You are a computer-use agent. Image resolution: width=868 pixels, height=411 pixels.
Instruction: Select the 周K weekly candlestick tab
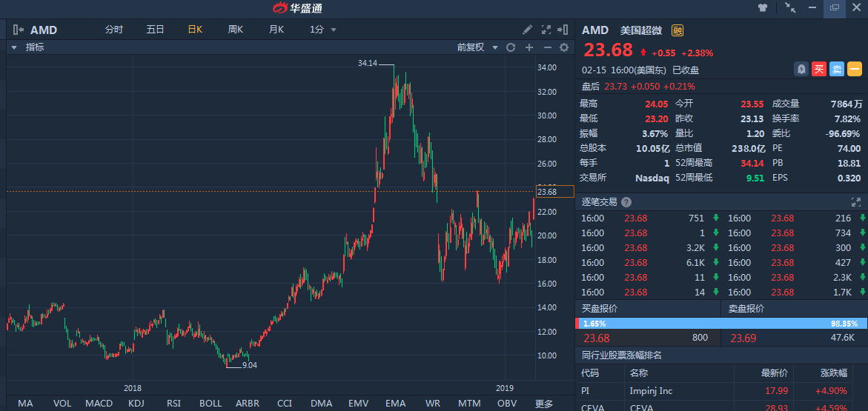pyautogui.click(x=236, y=30)
